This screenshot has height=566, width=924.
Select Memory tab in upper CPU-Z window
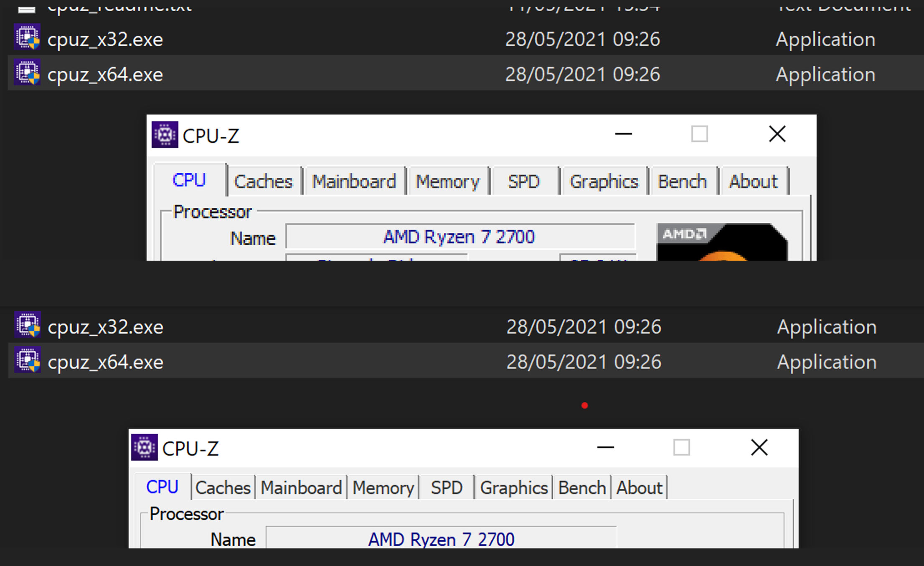[448, 181]
